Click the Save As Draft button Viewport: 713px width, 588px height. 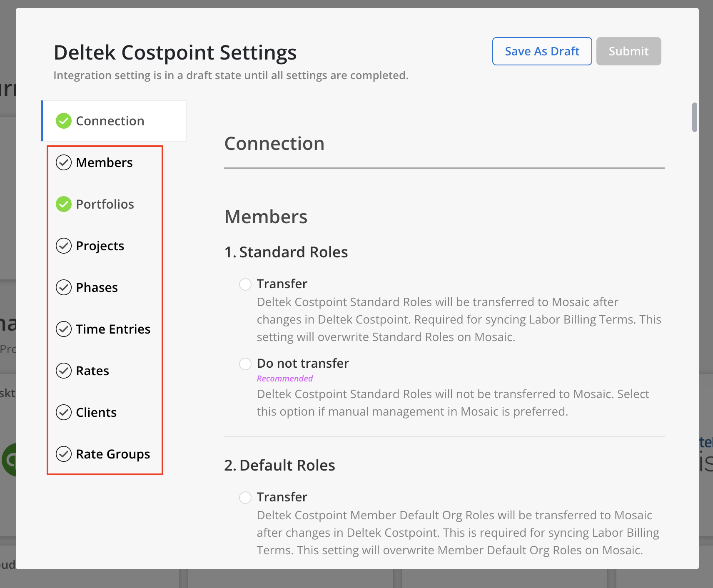tap(542, 51)
